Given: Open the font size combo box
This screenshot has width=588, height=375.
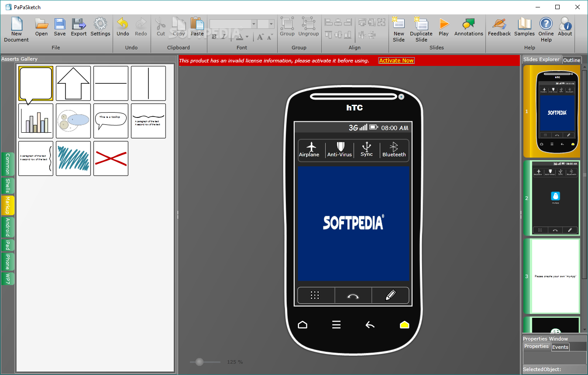Looking at the screenshot, I should [266, 24].
